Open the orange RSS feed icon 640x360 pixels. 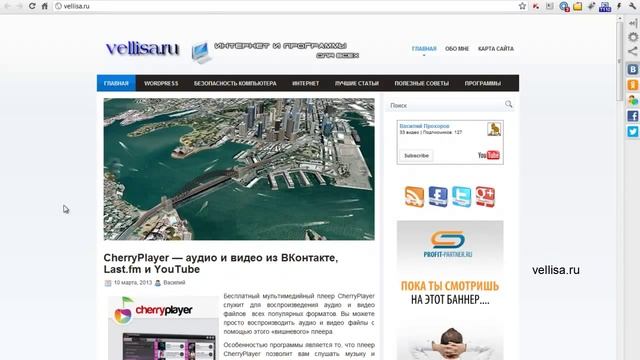(414, 197)
